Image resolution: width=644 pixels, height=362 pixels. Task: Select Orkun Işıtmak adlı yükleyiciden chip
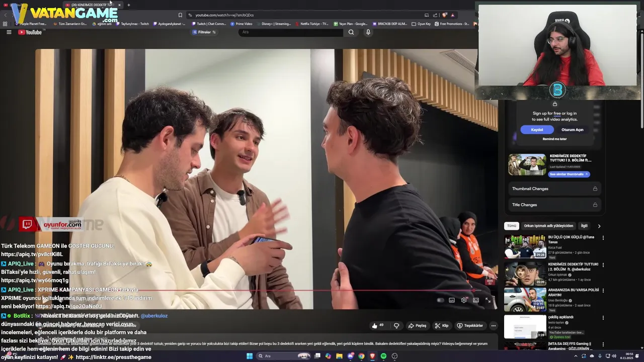click(x=548, y=226)
